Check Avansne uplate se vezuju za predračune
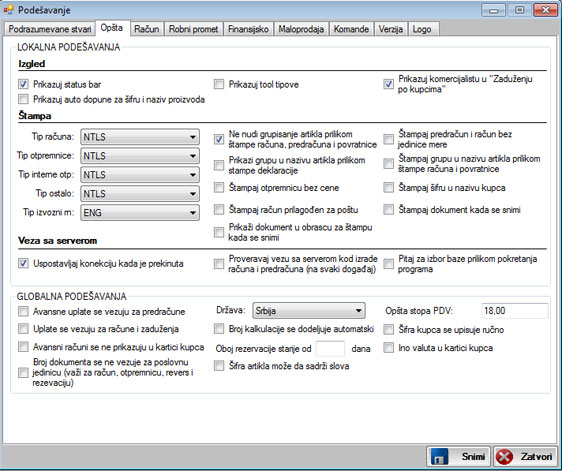Screen dimensions: 562x471 click(x=23, y=311)
